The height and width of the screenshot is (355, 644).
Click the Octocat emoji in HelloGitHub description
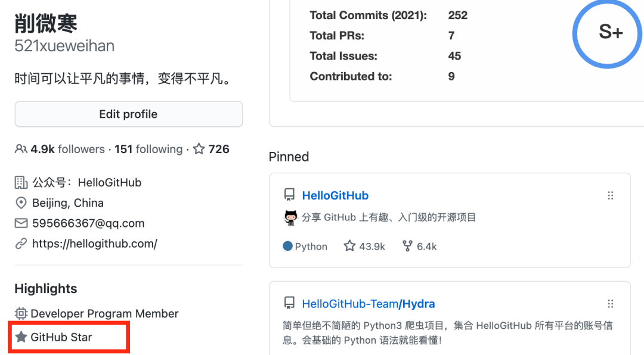pyautogui.click(x=291, y=217)
